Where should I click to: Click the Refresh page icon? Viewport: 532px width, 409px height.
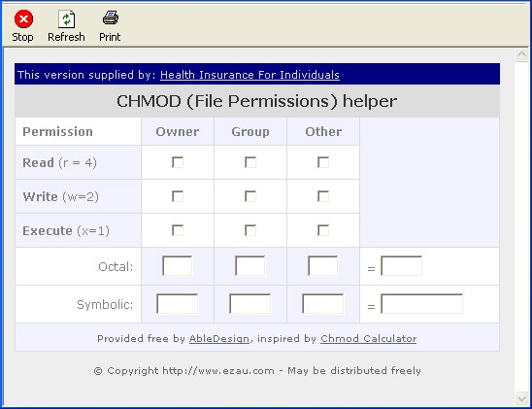point(66,19)
